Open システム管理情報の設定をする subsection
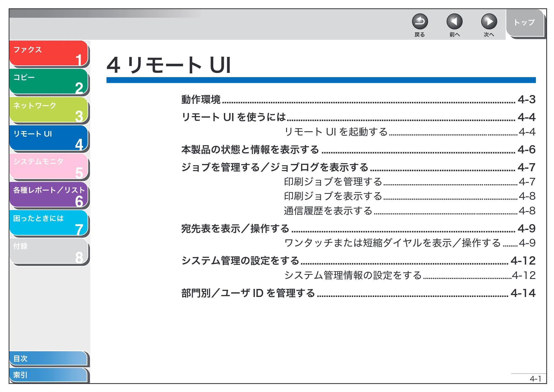Screen dimensions: 554x392 pos(410,275)
